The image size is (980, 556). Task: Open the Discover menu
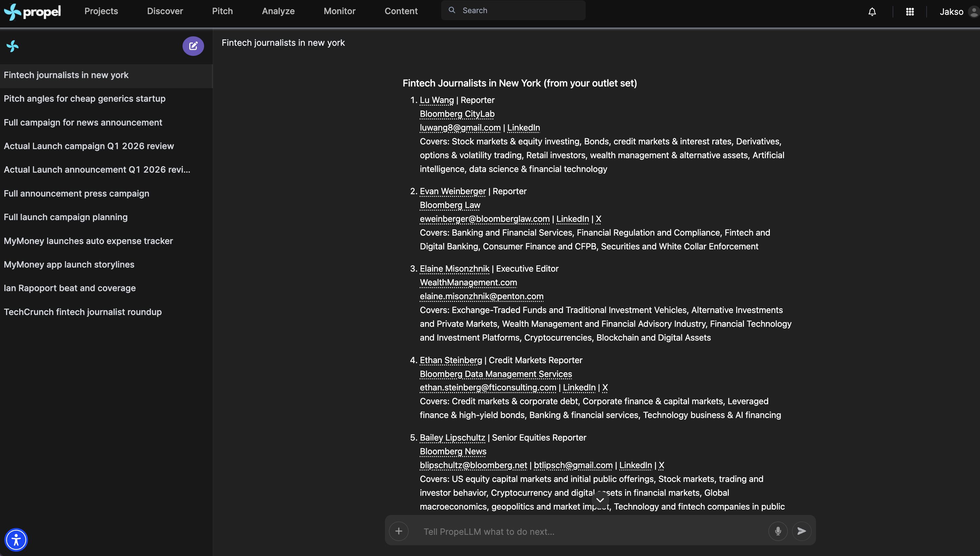click(165, 11)
